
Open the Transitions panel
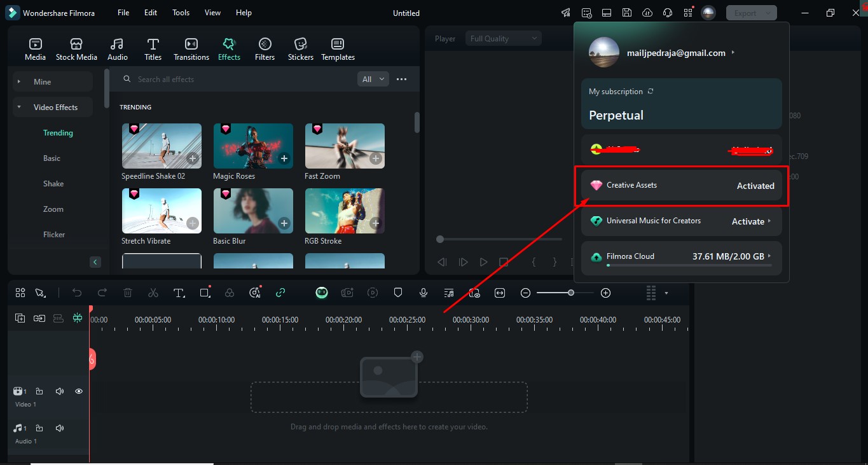pyautogui.click(x=191, y=49)
